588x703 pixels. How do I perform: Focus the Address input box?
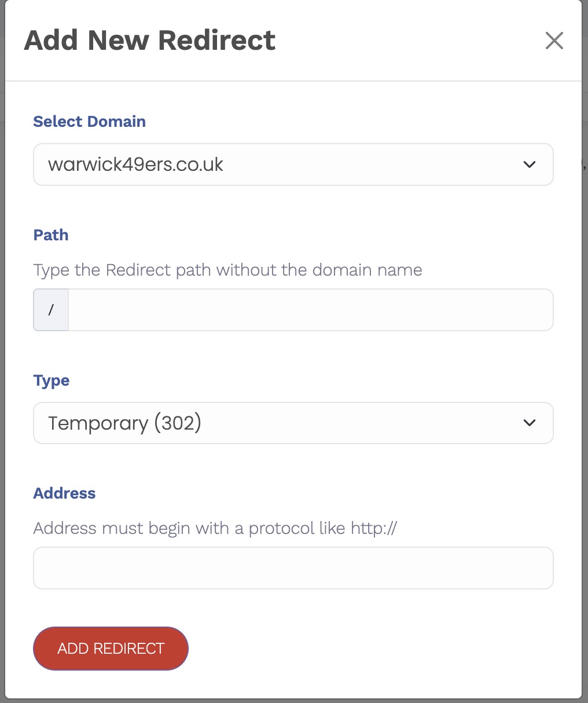pos(293,568)
